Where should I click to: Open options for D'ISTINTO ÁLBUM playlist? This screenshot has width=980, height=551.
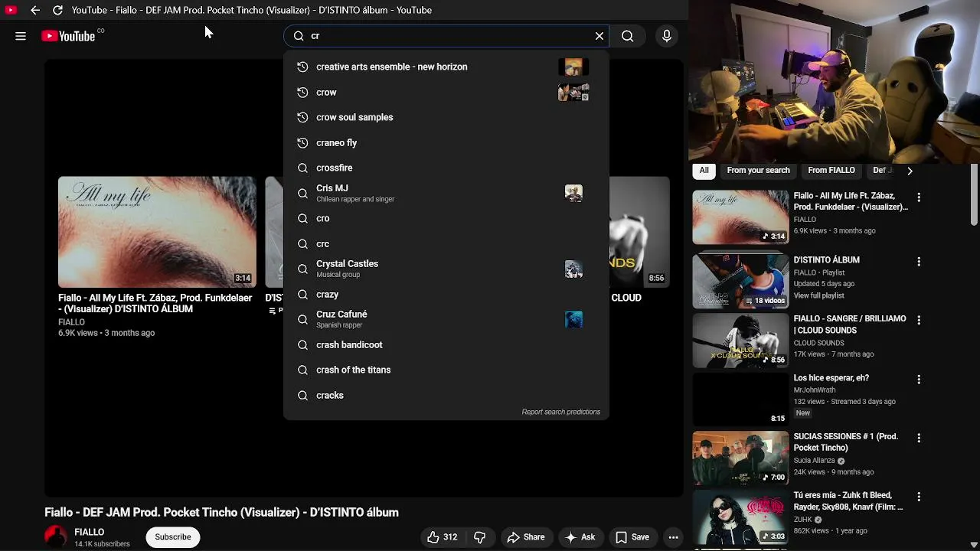[919, 262]
